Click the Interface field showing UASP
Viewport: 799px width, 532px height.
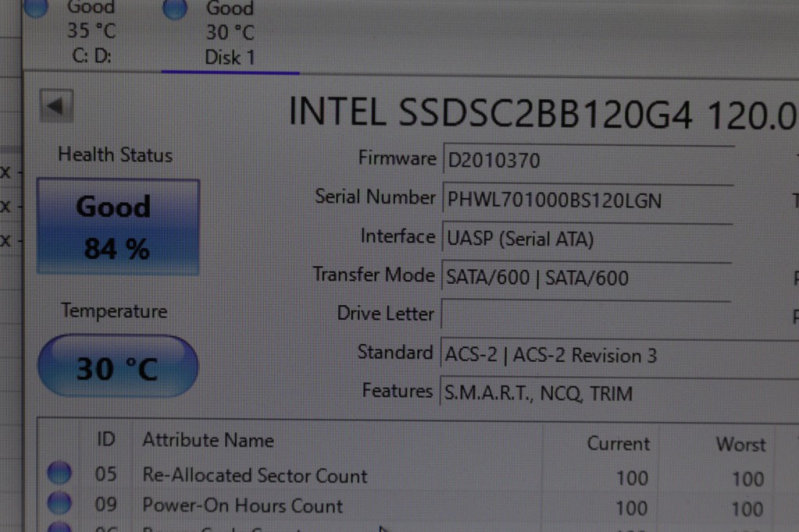pos(587,239)
